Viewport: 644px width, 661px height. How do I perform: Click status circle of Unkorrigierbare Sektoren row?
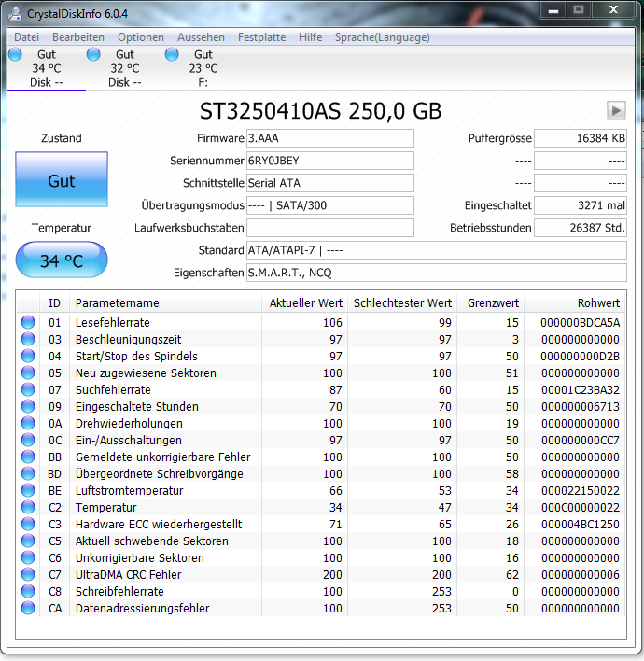(x=28, y=557)
